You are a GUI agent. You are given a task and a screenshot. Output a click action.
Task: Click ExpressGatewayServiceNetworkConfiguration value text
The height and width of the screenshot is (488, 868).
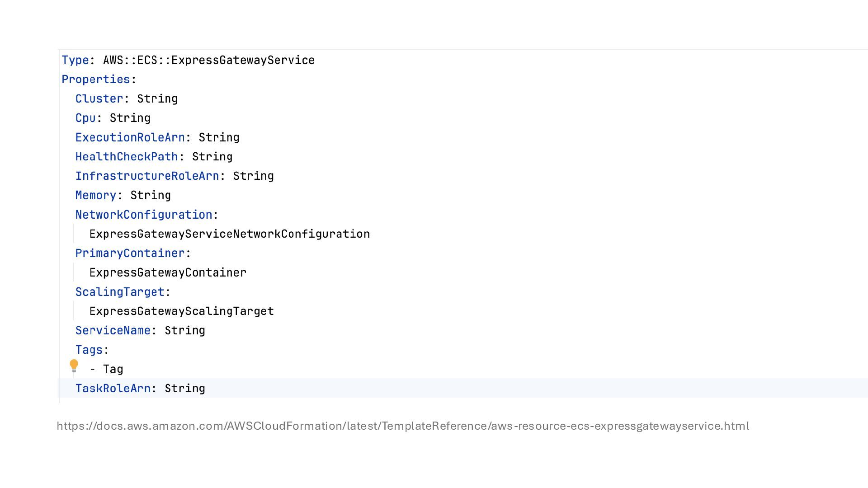coord(229,234)
